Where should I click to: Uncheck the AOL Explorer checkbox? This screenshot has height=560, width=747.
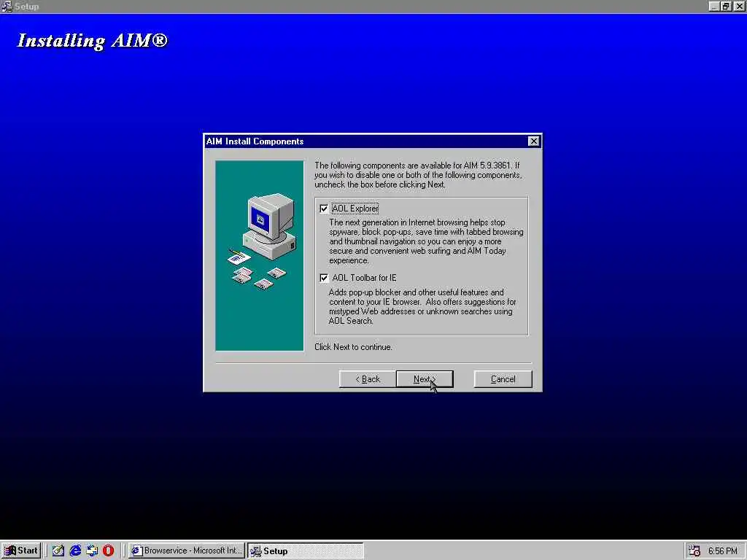pos(324,209)
